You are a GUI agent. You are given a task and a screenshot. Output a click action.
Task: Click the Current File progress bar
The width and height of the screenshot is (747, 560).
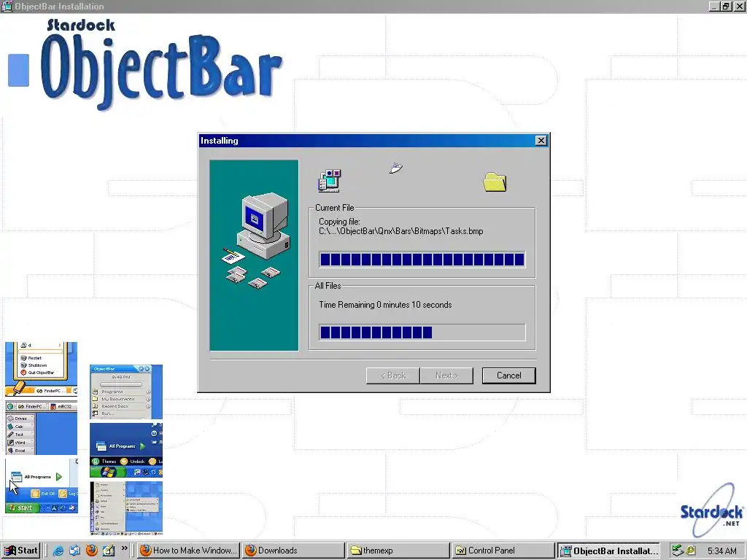point(422,260)
